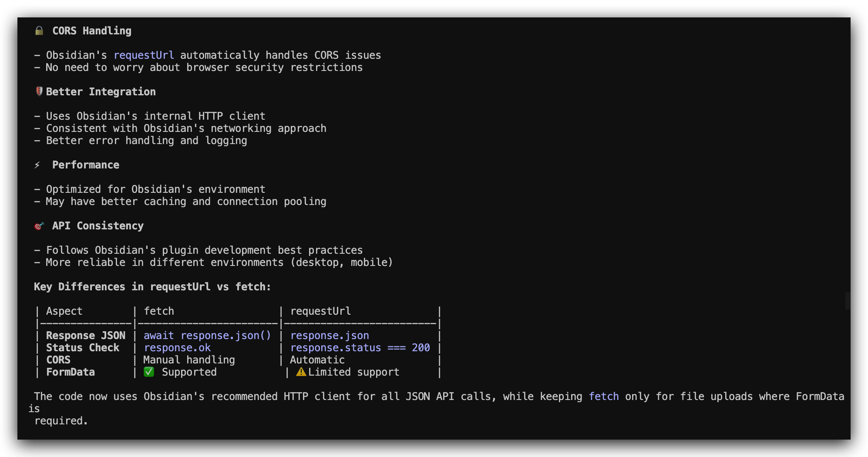Click the green checkmark in FormData row
868x457 pixels.
[x=149, y=372]
